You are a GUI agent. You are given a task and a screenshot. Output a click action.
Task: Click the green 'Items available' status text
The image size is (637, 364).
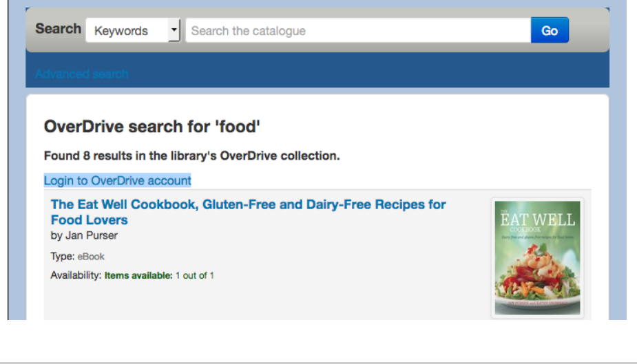[x=138, y=276]
